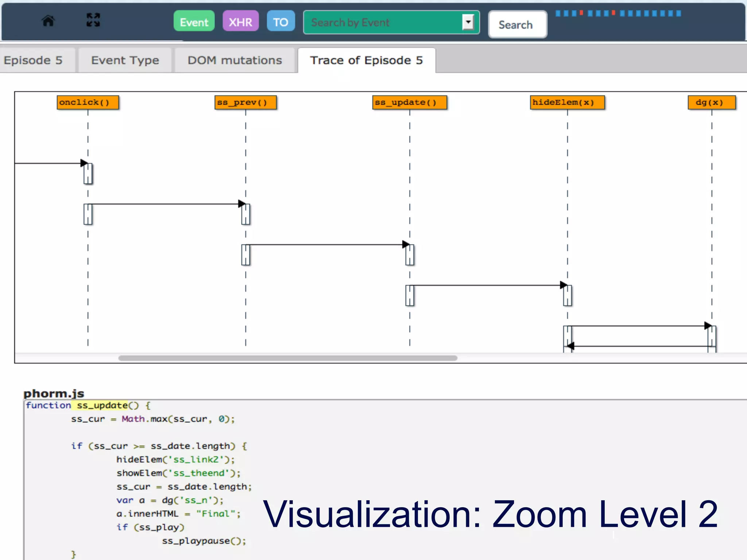The image size is (747, 560).
Task: Click the code line if (ss_cur >= ss_date.length) {
Action: tap(159, 446)
